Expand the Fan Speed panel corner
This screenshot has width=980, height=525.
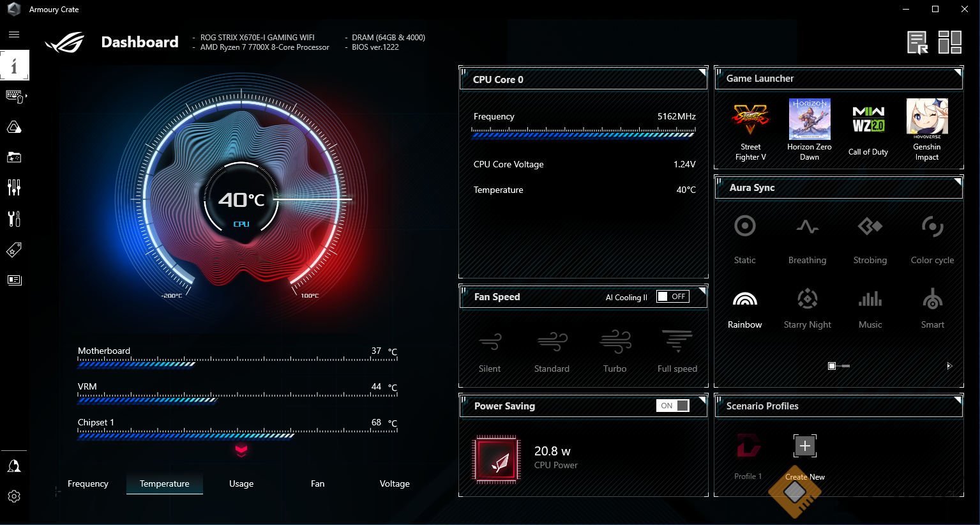pyautogui.click(x=702, y=290)
